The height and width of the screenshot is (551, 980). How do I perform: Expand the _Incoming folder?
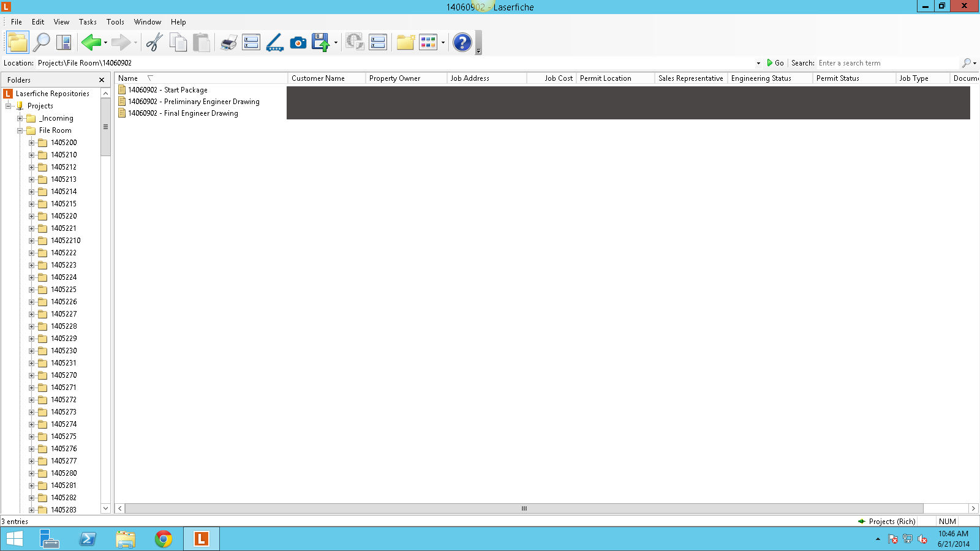coord(20,118)
